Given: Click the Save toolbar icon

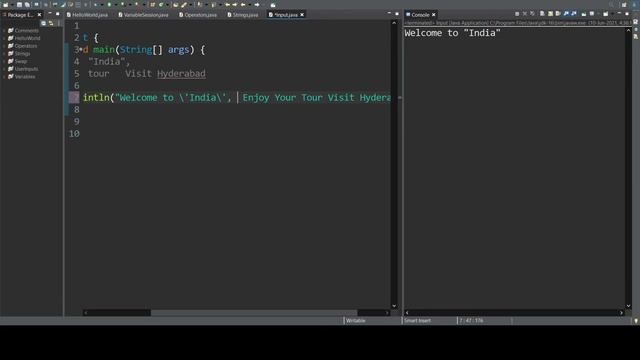Looking at the screenshot, I should tap(19, 4).
